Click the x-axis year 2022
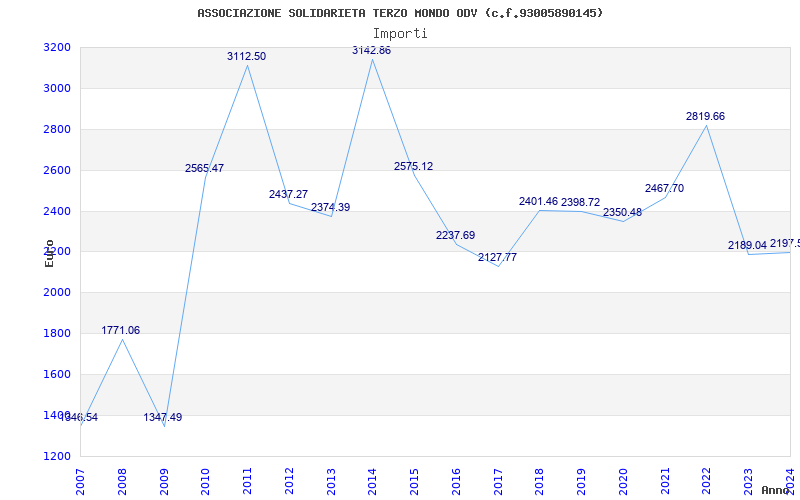The width and height of the screenshot is (800, 500). [707, 482]
